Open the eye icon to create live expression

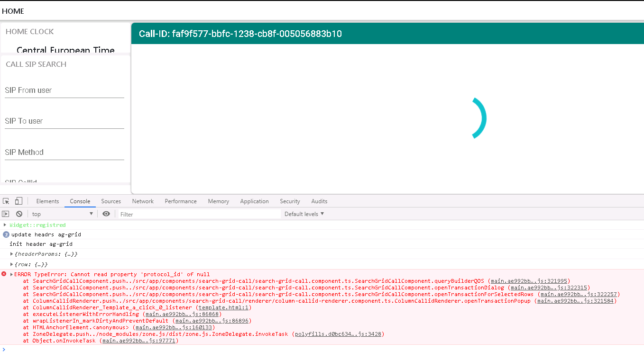click(106, 214)
